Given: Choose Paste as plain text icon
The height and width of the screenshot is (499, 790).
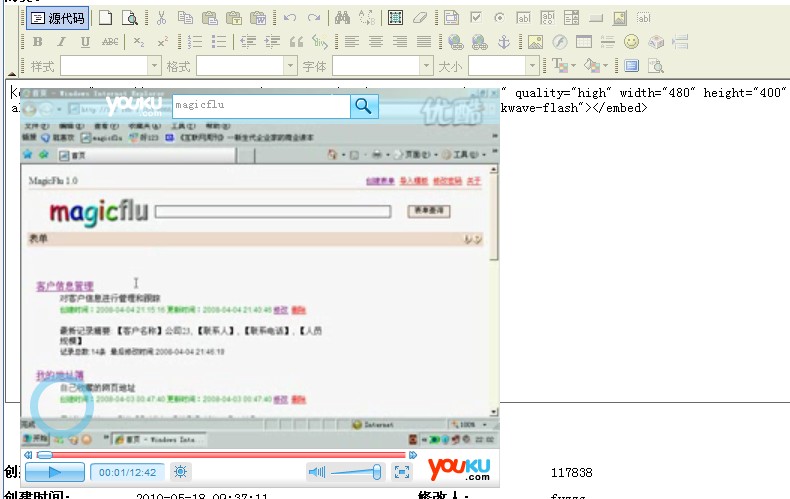Looking at the screenshot, I should click(x=234, y=18).
